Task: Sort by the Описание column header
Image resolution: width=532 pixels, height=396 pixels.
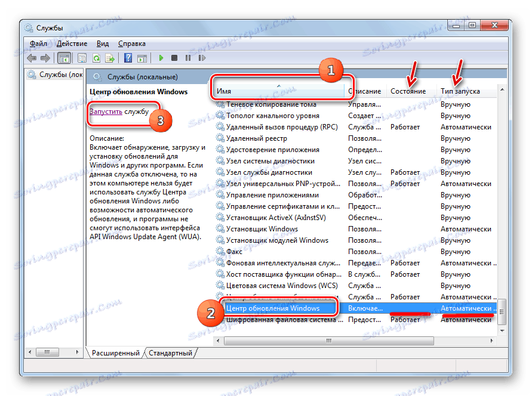Action: pyautogui.click(x=365, y=91)
